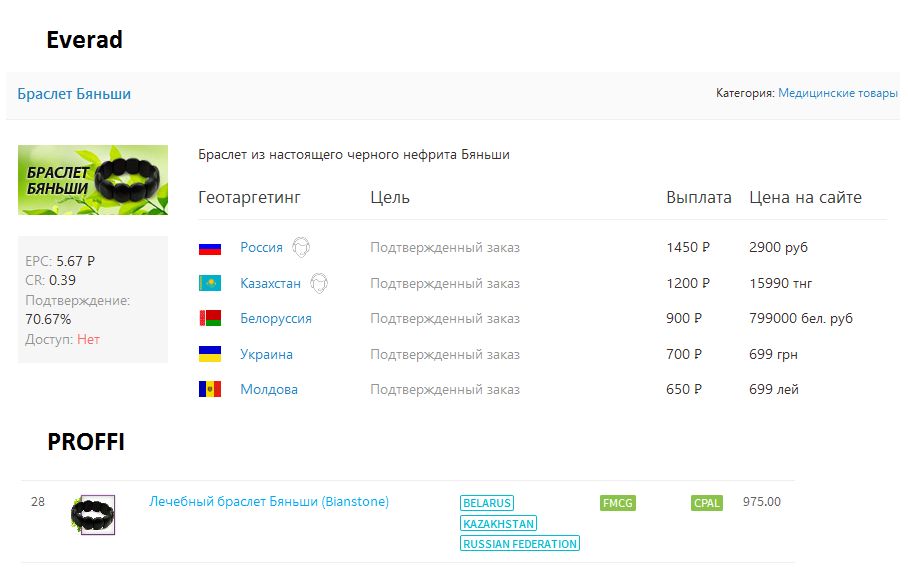The height and width of the screenshot is (576, 908).
Task: Click the 1450 ₽ payout value
Action: click(x=688, y=247)
